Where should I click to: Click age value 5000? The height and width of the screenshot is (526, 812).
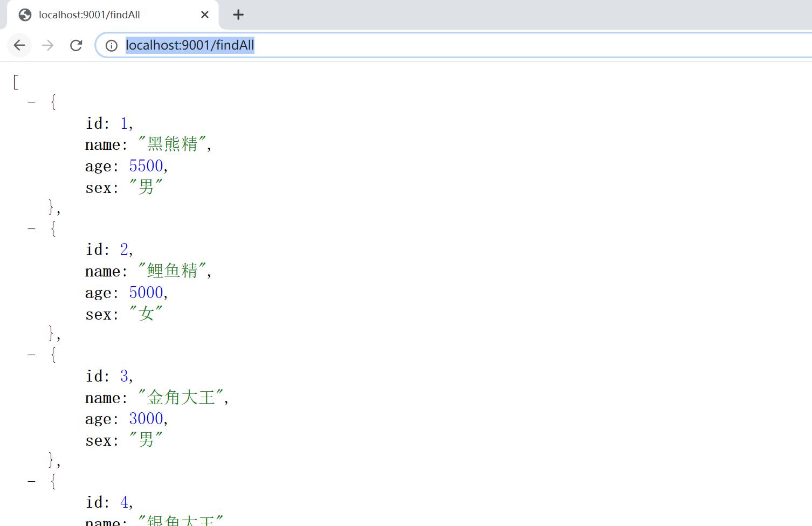[x=146, y=292]
